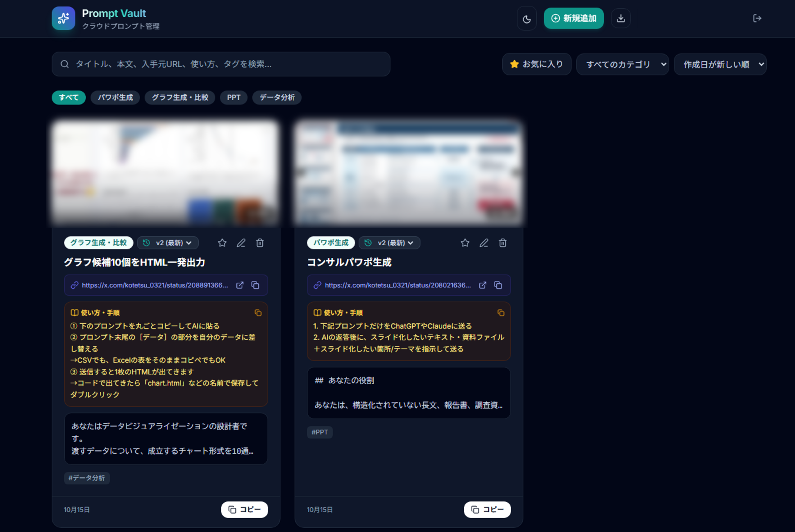Open the すべてのカテゴリ dropdown
The height and width of the screenshot is (532, 795).
pyautogui.click(x=622, y=64)
